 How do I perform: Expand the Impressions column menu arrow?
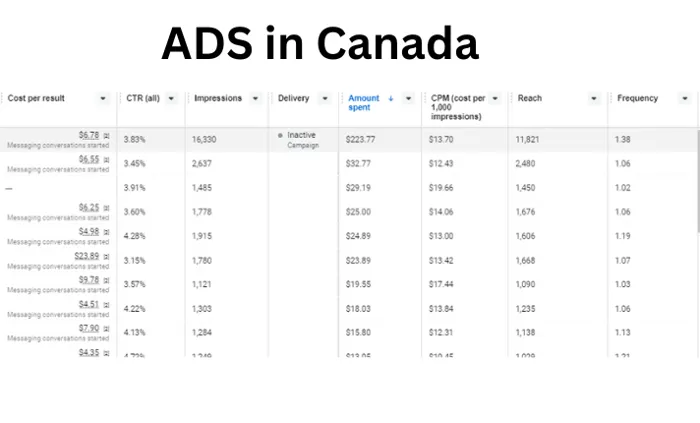(255, 98)
